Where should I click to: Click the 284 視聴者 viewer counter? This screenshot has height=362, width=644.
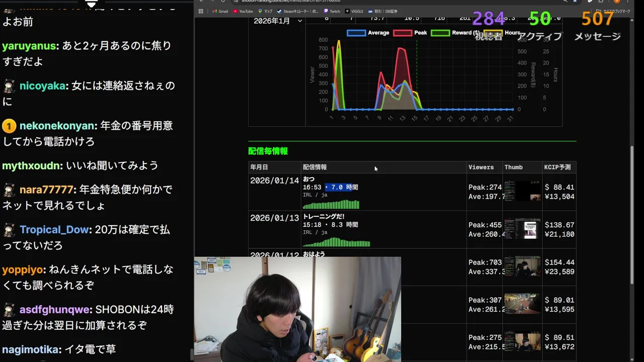click(489, 26)
